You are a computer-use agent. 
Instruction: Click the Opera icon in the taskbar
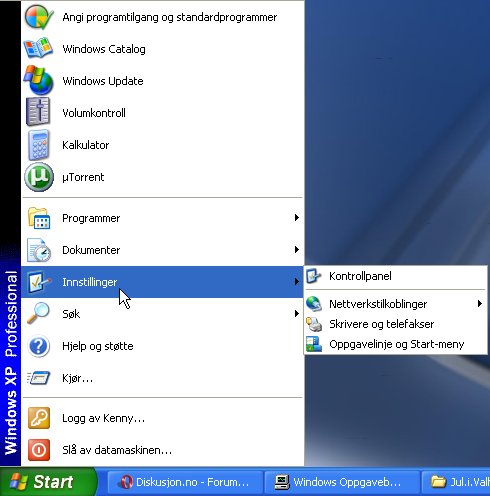(x=125, y=482)
